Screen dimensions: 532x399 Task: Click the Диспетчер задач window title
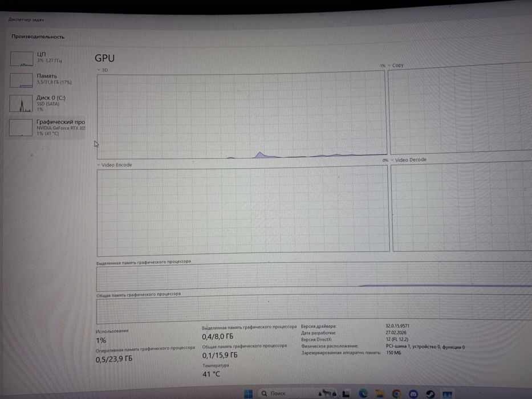[26, 20]
